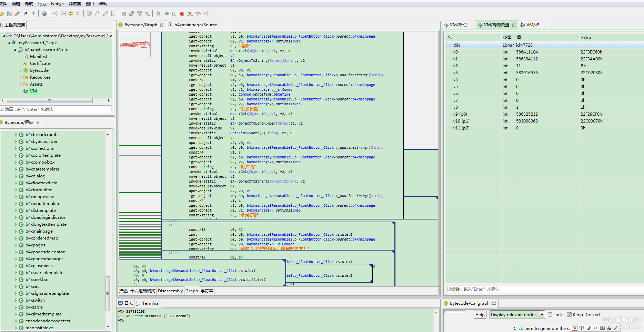Click the globe icon in the toolbar
This screenshot has height=332, width=644.
[x=44, y=13]
